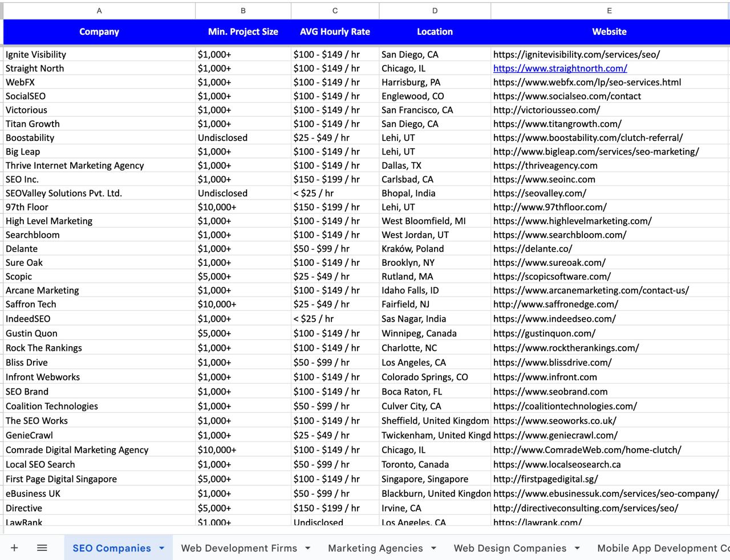Select column E header
Viewport: 730px width, 560px height.
(x=609, y=11)
